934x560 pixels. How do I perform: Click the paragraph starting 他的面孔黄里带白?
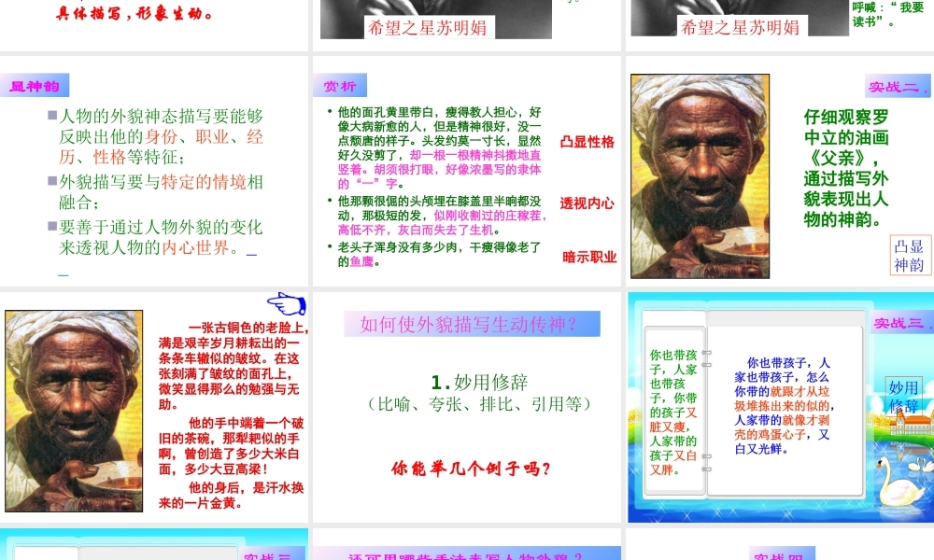point(440,147)
